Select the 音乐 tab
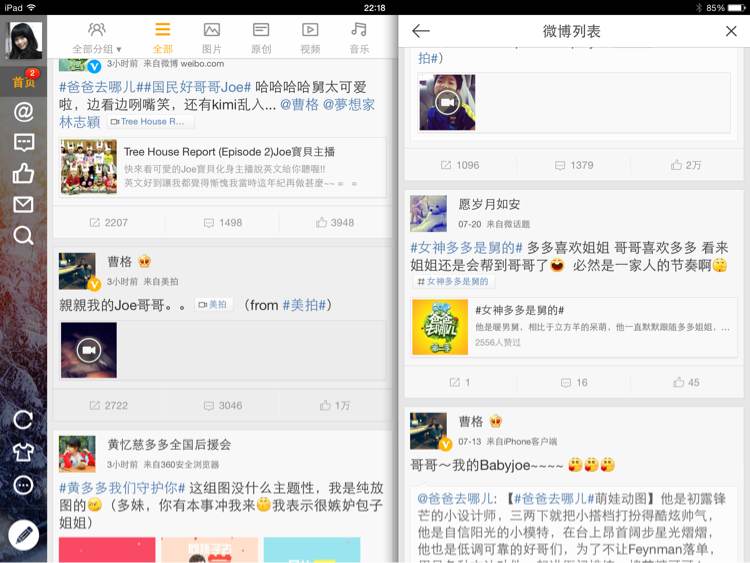 359,38
